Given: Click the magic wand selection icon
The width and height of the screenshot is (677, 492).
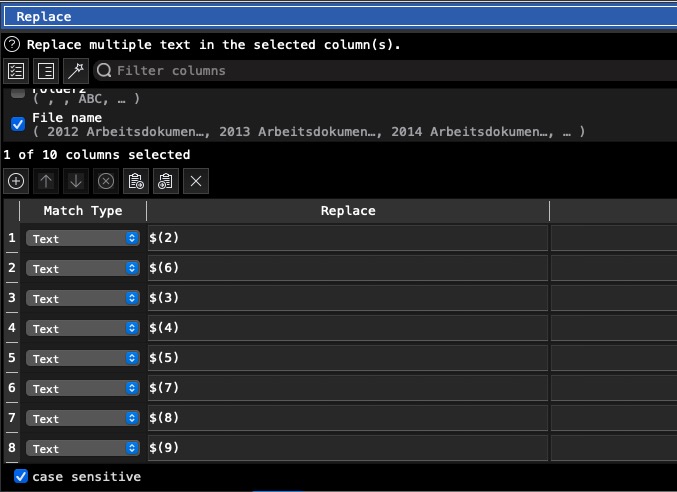Looking at the screenshot, I should 75,71.
